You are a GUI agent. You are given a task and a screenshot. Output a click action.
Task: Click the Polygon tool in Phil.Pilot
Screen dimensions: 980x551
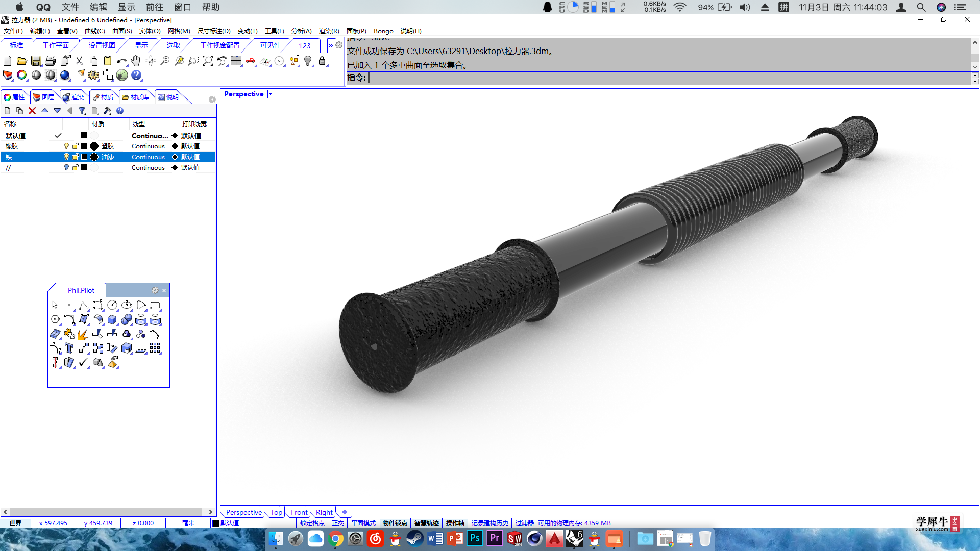click(55, 319)
